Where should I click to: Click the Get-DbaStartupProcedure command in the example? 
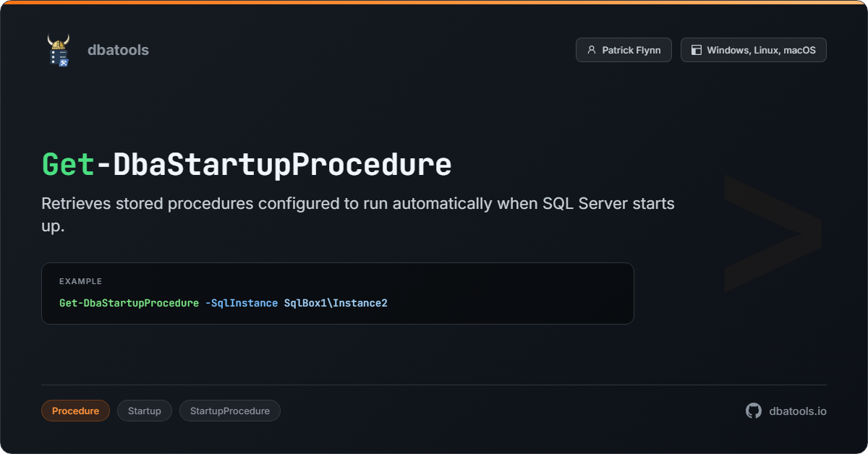(129, 303)
